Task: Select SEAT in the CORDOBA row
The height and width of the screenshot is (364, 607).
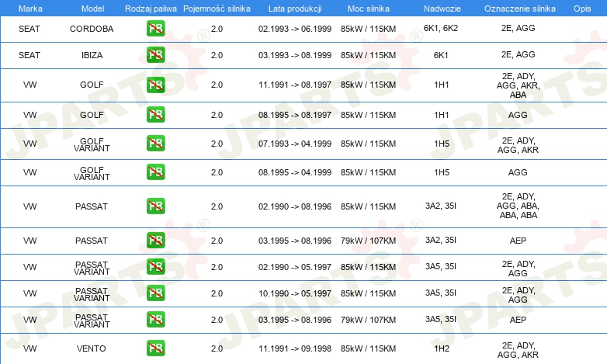Action: [29, 29]
